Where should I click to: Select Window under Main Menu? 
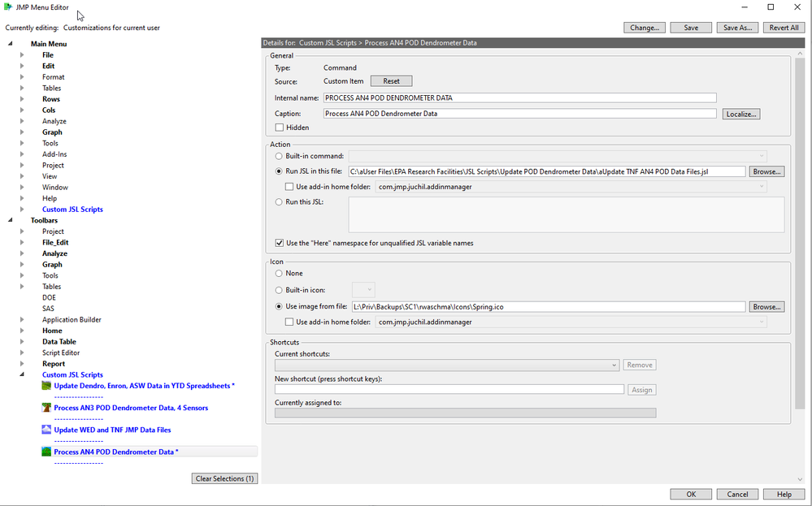(x=55, y=188)
